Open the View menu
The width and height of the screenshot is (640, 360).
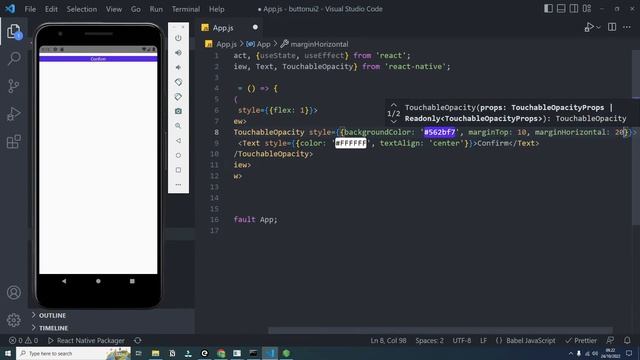pos(114,9)
